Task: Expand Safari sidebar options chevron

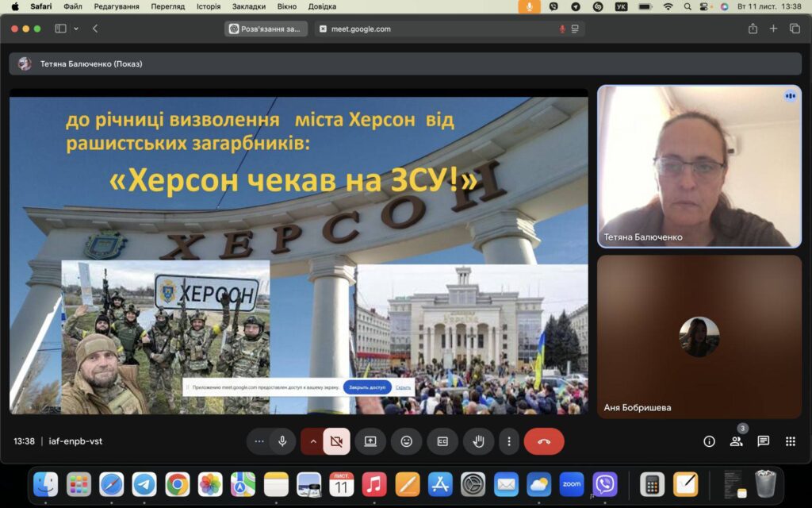Action: click(x=76, y=29)
